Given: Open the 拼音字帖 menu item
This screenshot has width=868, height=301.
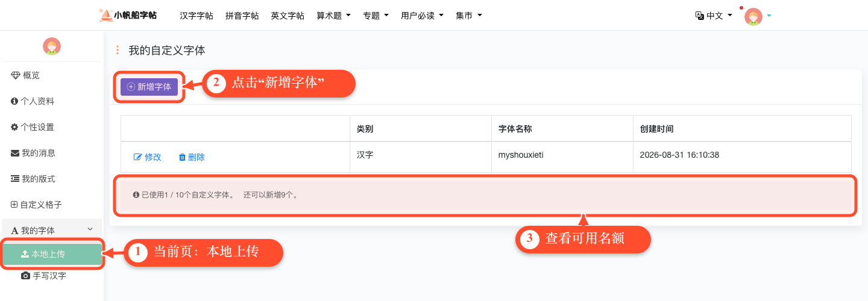Looking at the screenshot, I should [242, 16].
